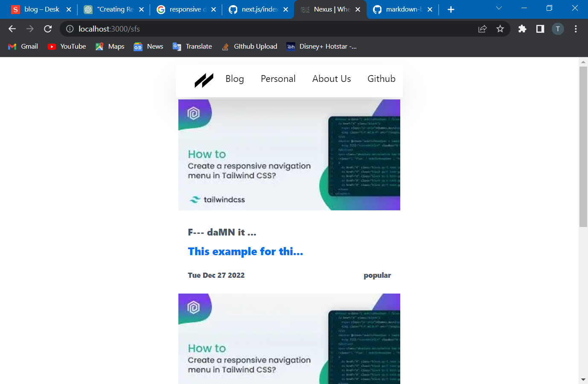Open the Extensions puzzle icon
Viewport: 588px width, 384px height.
(x=522, y=29)
